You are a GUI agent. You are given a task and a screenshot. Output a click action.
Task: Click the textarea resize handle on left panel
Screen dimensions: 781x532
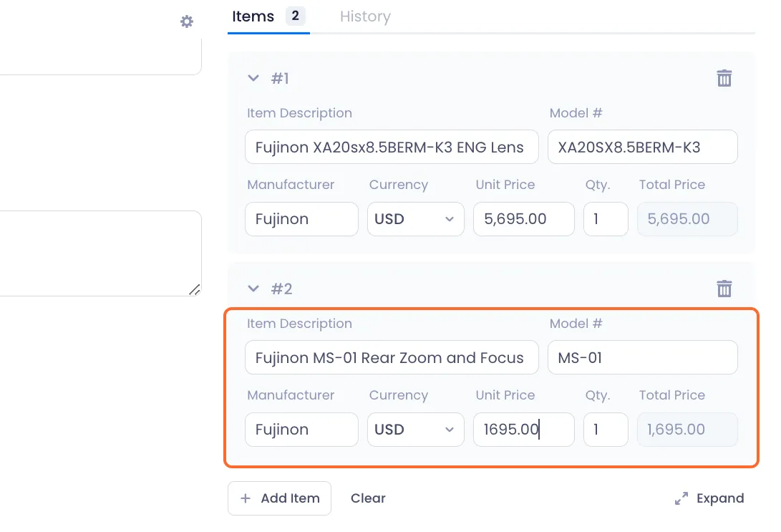(195, 290)
